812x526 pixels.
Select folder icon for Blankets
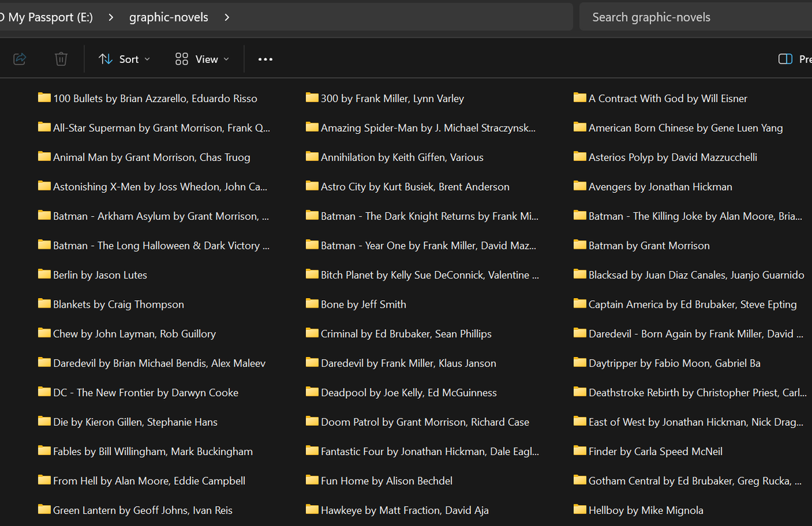(45, 304)
